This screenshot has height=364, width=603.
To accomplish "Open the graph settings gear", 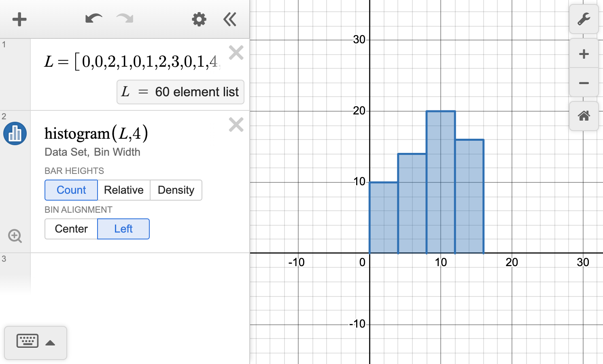I will [x=199, y=19].
